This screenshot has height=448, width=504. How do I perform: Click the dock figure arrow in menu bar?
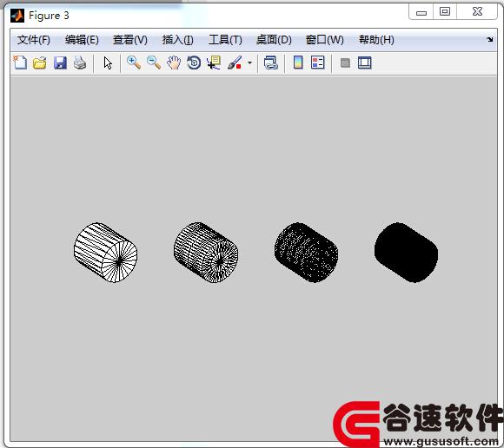tap(489, 39)
